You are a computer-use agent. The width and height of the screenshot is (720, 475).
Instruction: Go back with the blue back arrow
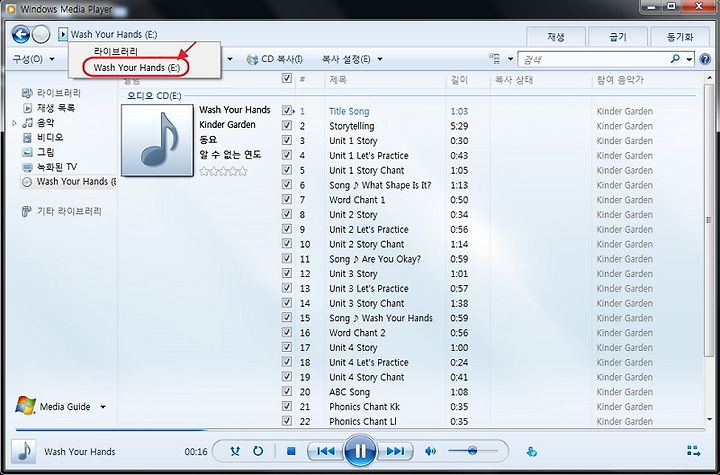click(21, 34)
